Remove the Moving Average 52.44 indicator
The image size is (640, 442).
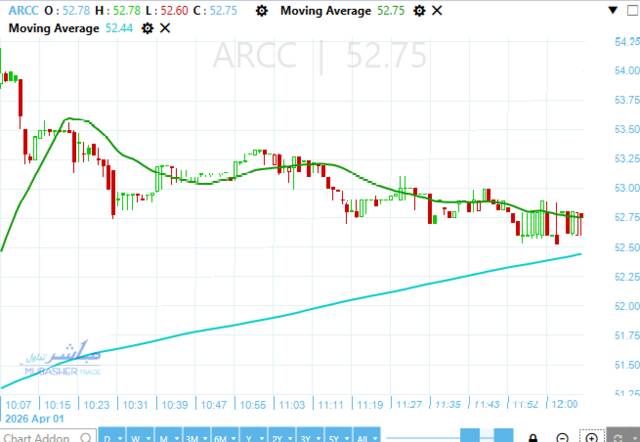click(165, 28)
